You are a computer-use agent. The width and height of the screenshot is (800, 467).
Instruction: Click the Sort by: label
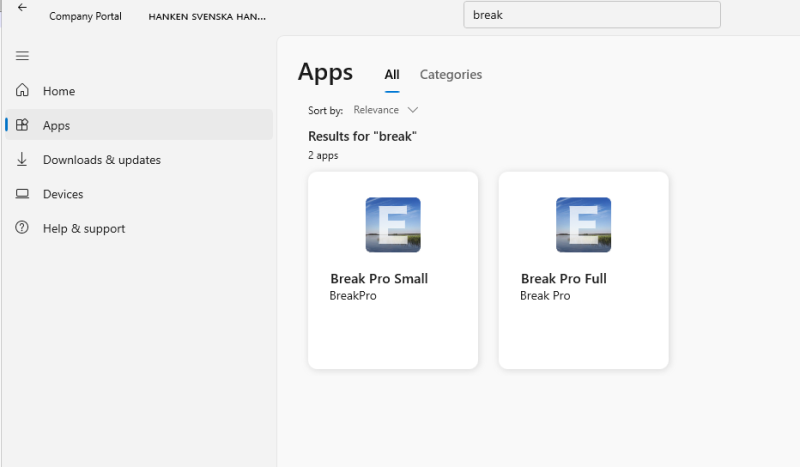[325, 110]
